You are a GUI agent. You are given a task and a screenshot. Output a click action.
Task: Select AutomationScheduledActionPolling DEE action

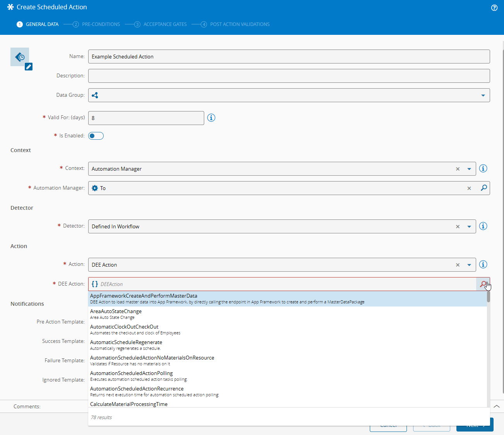[x=132, y=376]
